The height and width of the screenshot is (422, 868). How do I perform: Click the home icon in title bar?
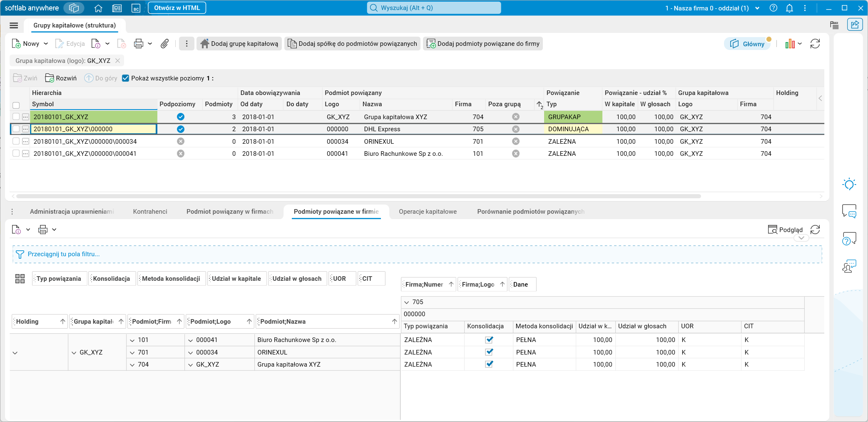pyautogui.click(x=98, y=8)
